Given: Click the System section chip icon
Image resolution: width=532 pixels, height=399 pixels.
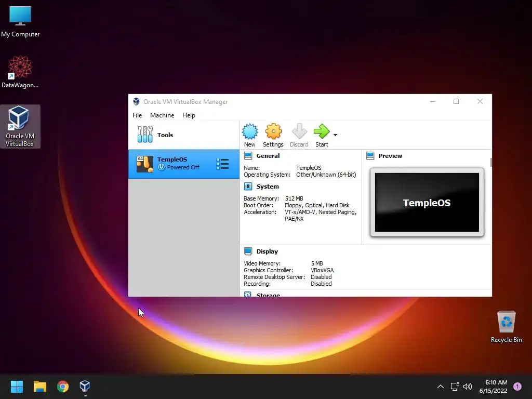Looking at the screenshot, I should 248,187.
